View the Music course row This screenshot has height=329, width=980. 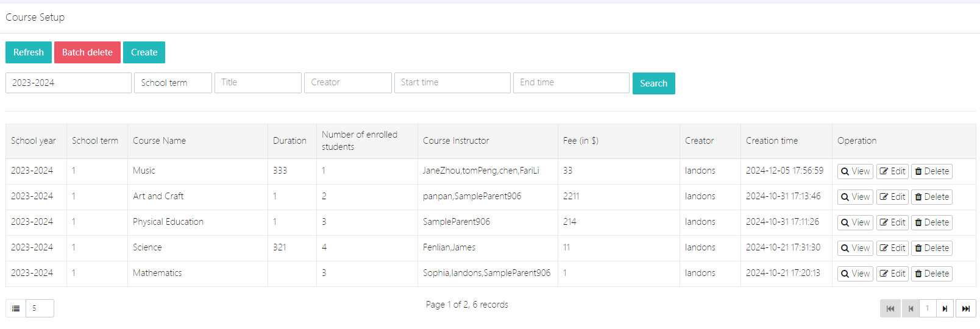[x=855, y=171]
